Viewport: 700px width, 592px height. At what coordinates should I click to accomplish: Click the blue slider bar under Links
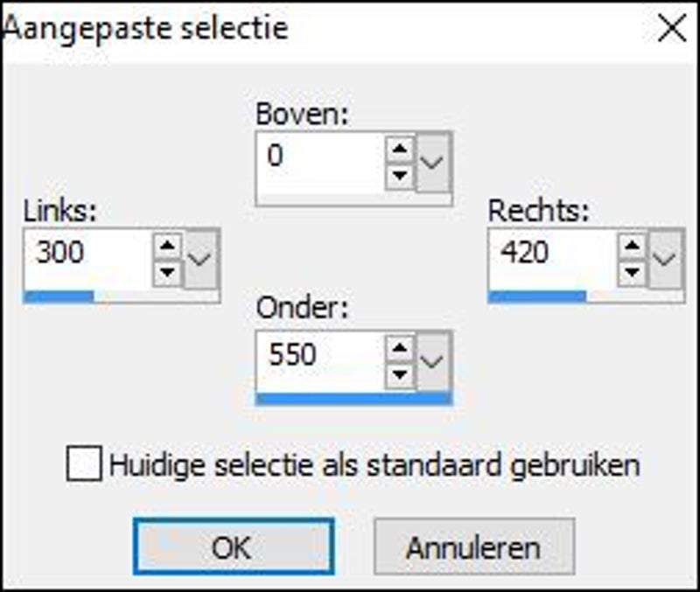click(59, 296)
